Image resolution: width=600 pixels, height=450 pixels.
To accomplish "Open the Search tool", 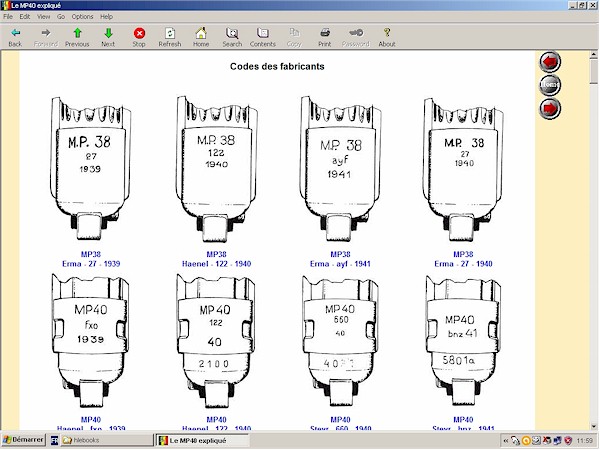I will pos(232,38).
